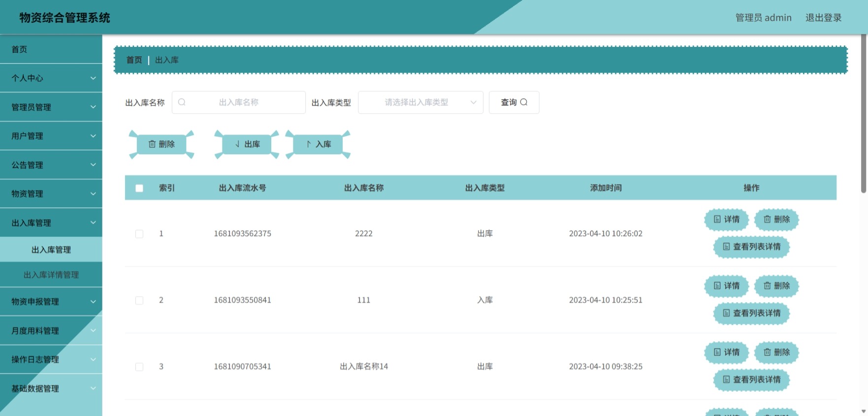Expand the 个人中心 sidebar menu
Image resolution: width=868 pixels, height=416 pixels.
tap(51, 78)
